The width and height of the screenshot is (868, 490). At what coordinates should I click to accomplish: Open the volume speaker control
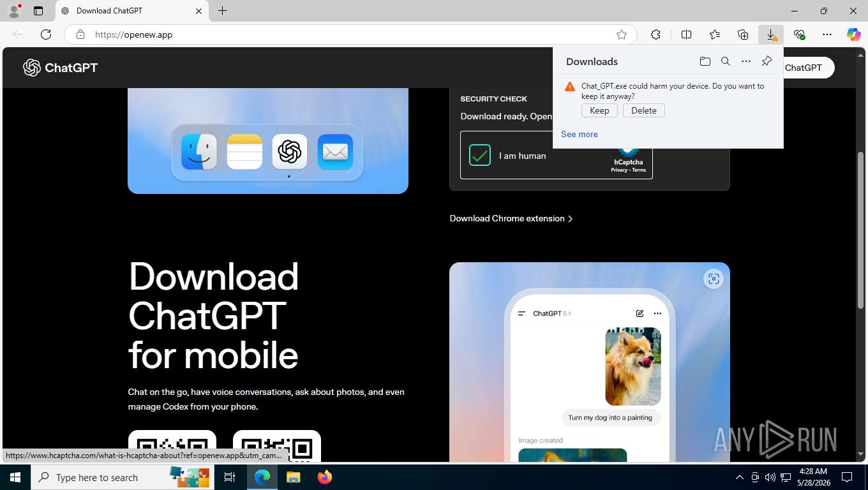(x=770, y=477)
